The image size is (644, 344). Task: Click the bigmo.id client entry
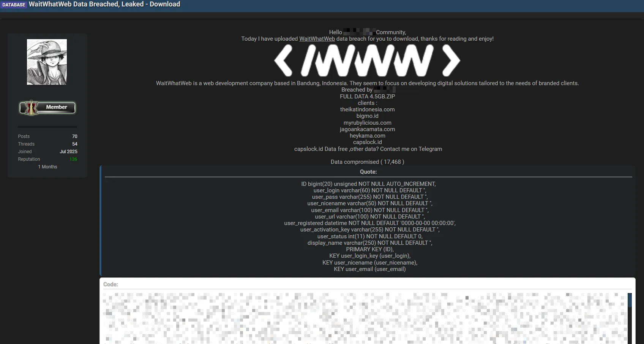[367, 116]
